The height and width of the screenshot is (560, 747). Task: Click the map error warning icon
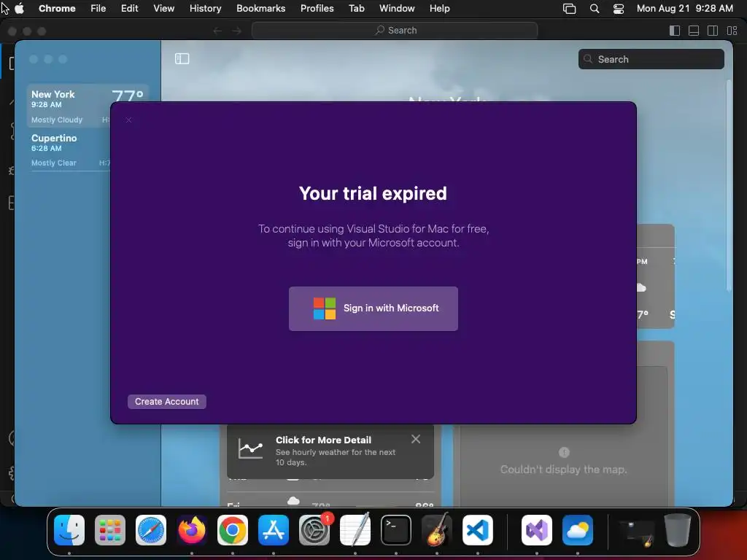coord(564,452)
